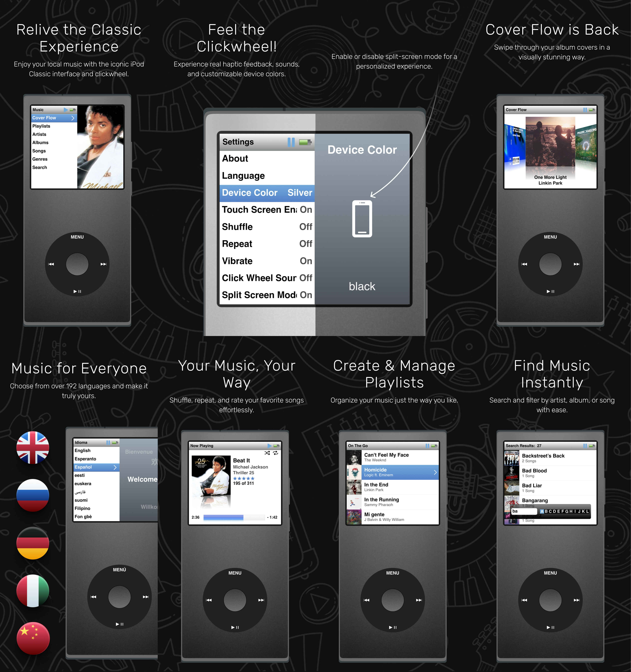Toggle the Repeat setting currently Off
Screen dimensions: 631x672
267,244
